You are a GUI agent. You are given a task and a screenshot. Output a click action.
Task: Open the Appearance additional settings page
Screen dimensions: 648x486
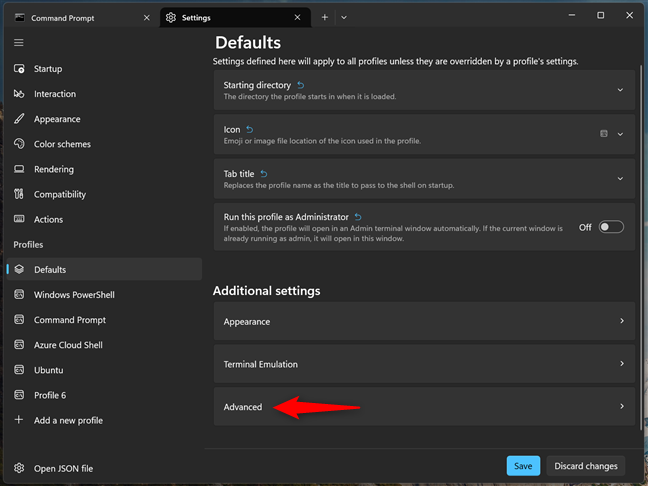pos(424,321)
